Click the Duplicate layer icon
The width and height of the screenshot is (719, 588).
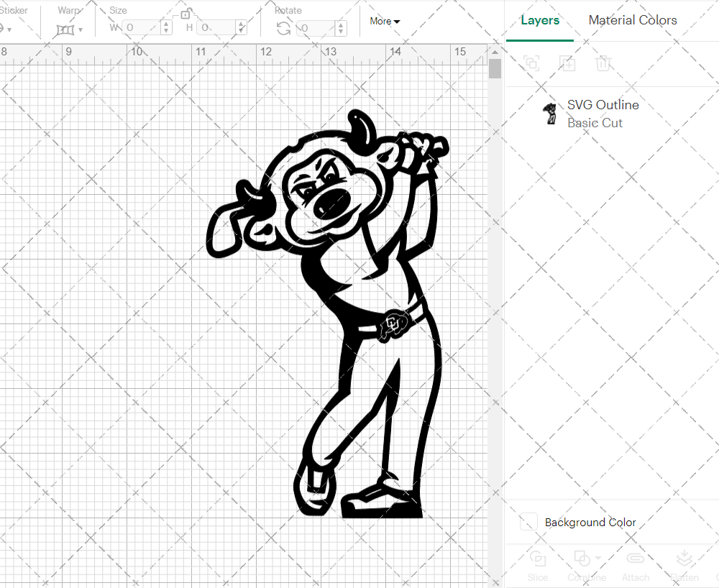click(x=567, y=63)
